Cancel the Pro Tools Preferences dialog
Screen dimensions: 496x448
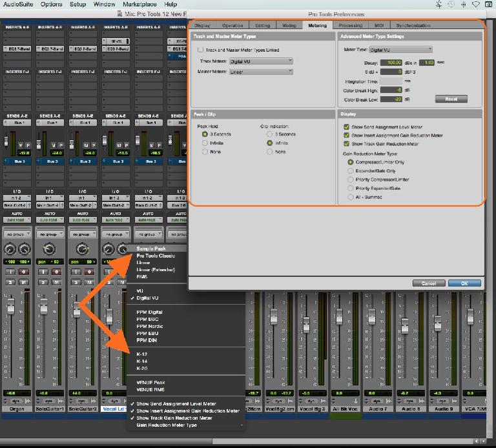point(429,283)
